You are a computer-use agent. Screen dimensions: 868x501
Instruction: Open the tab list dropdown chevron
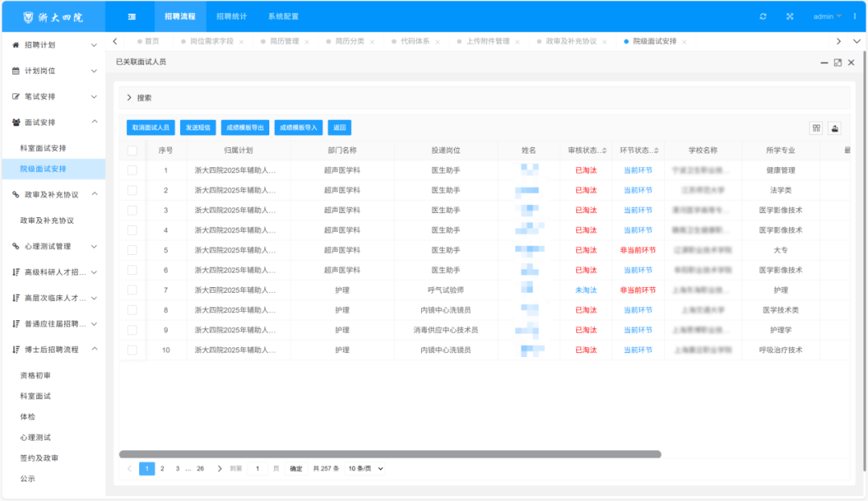tap(857, 42)
